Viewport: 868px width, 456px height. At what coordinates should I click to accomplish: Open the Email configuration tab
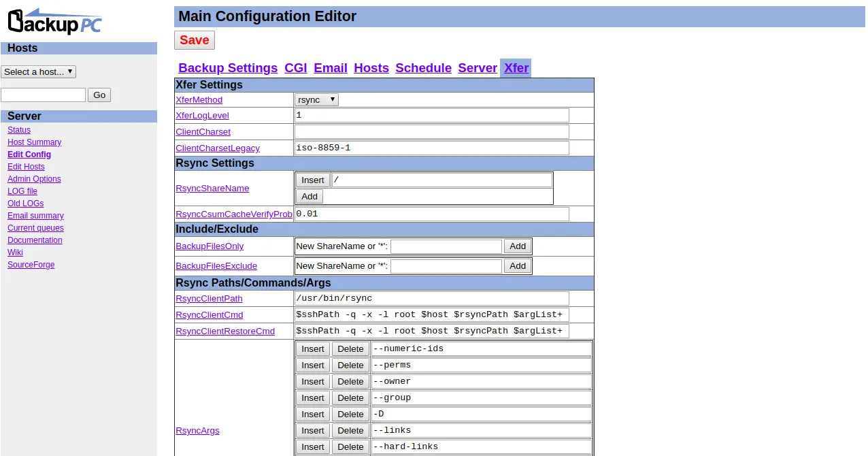pyautogui.click(x=331, y=68)
